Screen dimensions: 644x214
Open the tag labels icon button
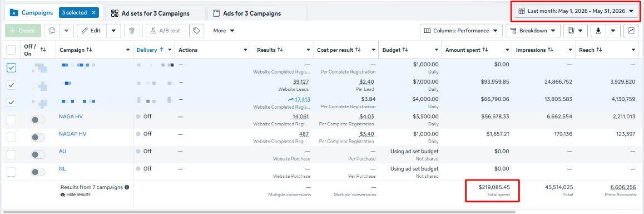(197, 31)
